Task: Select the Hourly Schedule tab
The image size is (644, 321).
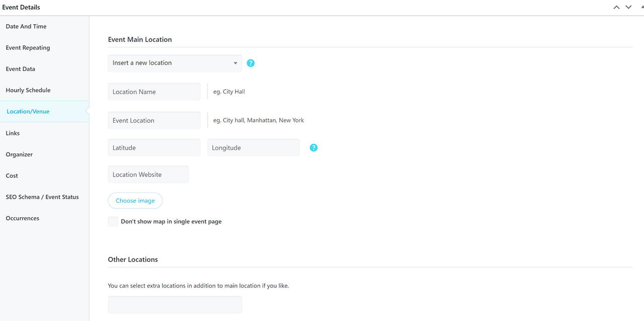Action: pyautogui.click(x=28, y=91)
